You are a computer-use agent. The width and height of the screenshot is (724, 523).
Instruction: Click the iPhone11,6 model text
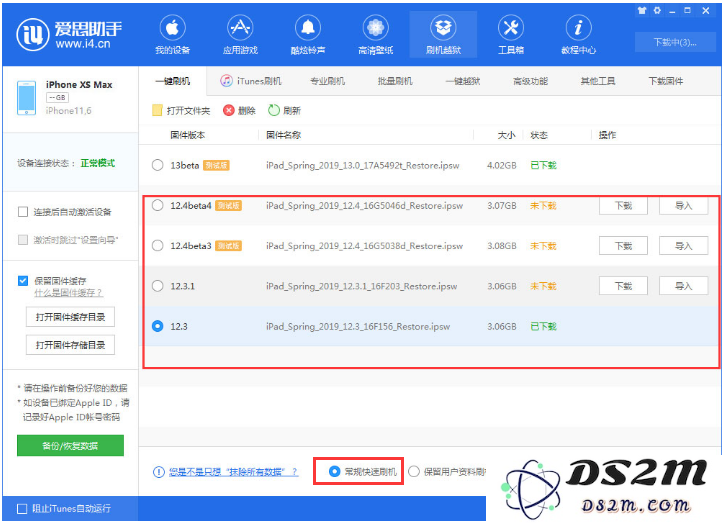(68, 110)
